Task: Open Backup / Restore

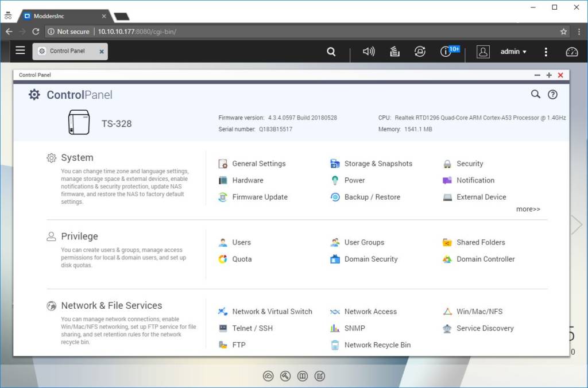Action: 365,197
